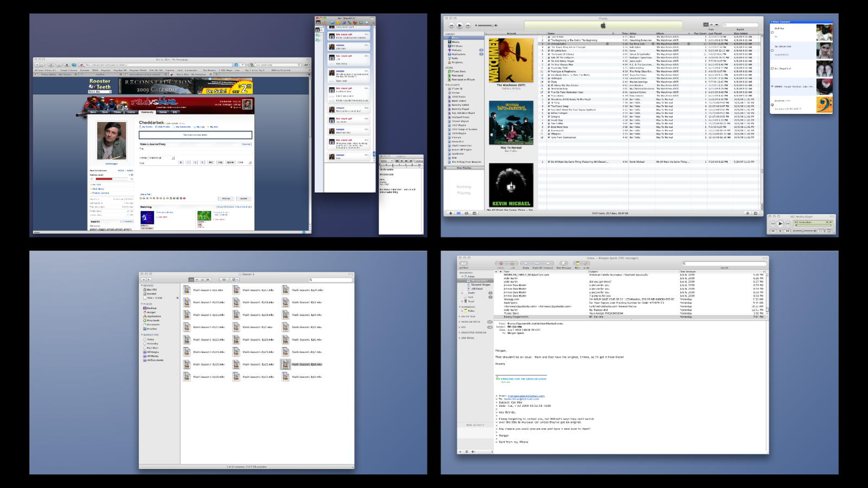This screenshot has height=488, width=868.
Task: Expand the ON MY MAC section in Mail
Action: point(459,317)
